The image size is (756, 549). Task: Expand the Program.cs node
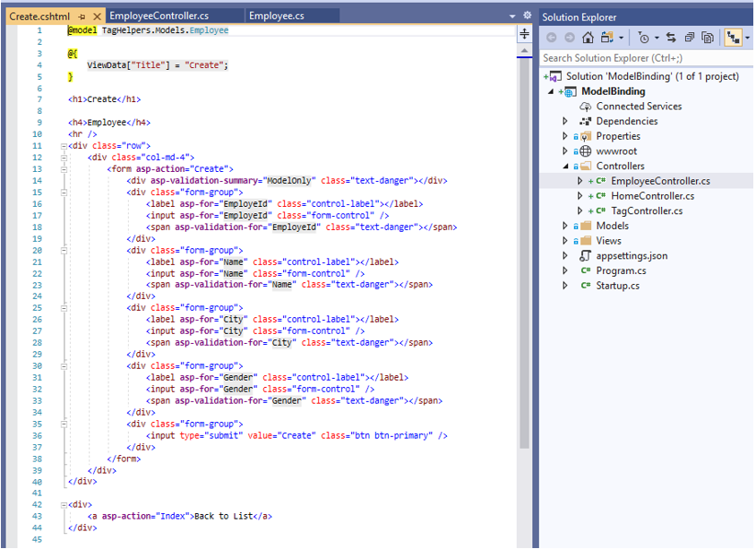[565, 270]
